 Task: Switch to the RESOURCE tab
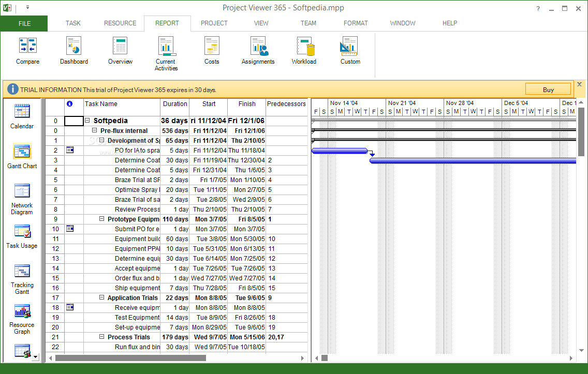pyautogui.click(x=120, y=23)
